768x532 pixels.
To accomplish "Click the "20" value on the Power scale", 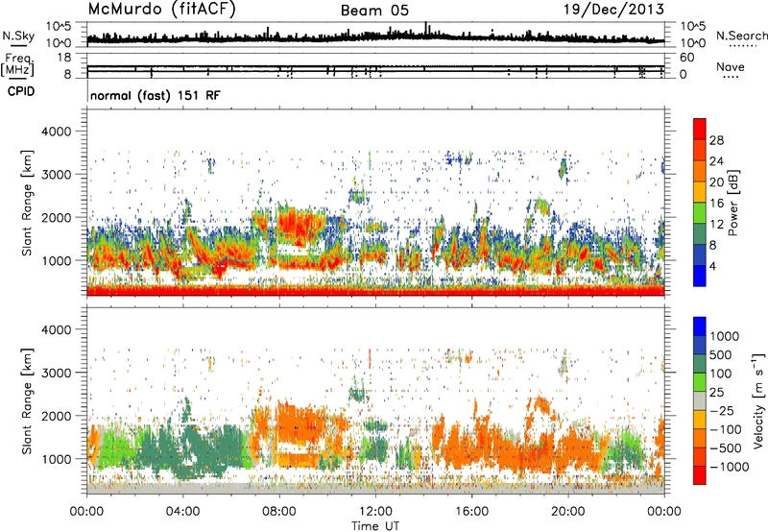I will (716, 182).
